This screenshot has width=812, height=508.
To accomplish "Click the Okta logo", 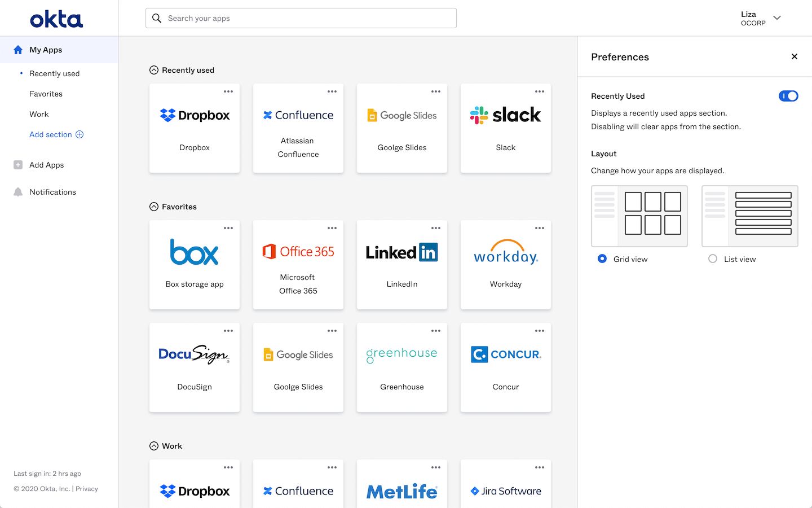I will 56,19.
